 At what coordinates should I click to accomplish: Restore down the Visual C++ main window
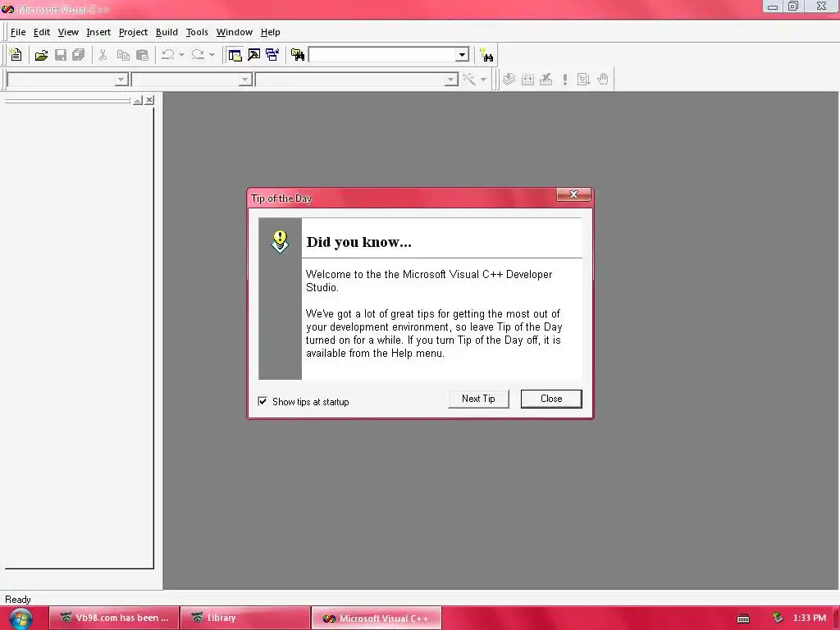(793, 7)
